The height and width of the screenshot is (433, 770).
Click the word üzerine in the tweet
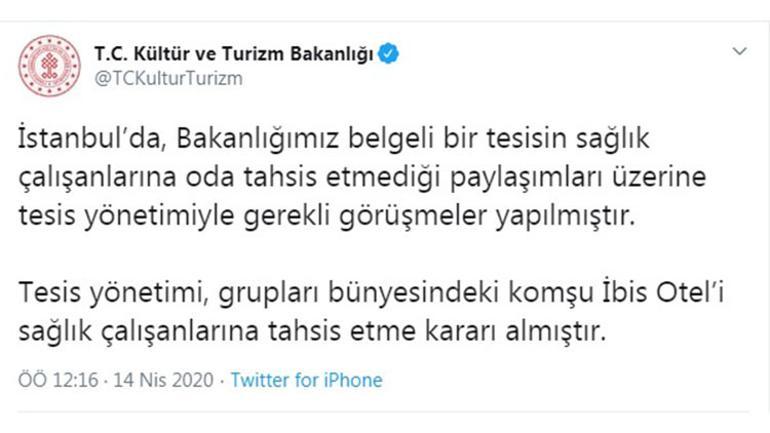tap(659, 177)
